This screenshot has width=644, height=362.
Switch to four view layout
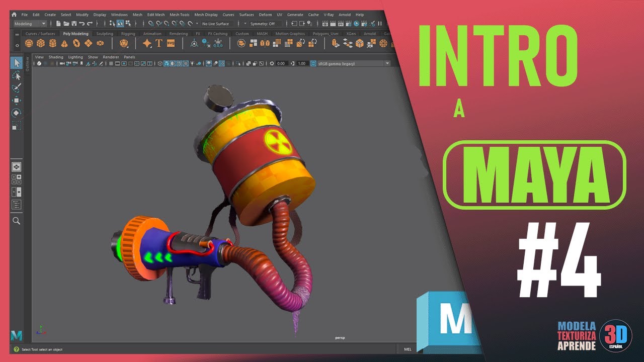(16, 179)
